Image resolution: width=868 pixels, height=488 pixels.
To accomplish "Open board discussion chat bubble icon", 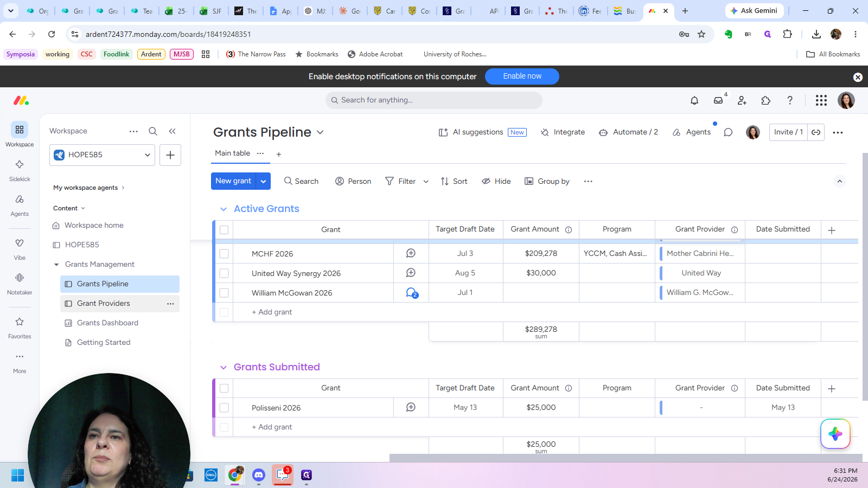I will (x=728, y=132).
